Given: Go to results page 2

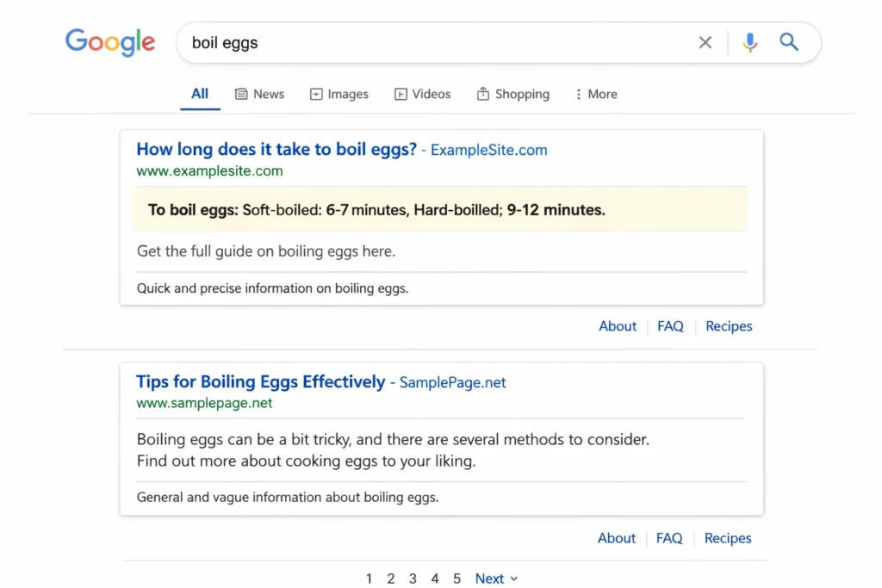Looking at the screenshot, I should 390,579.
